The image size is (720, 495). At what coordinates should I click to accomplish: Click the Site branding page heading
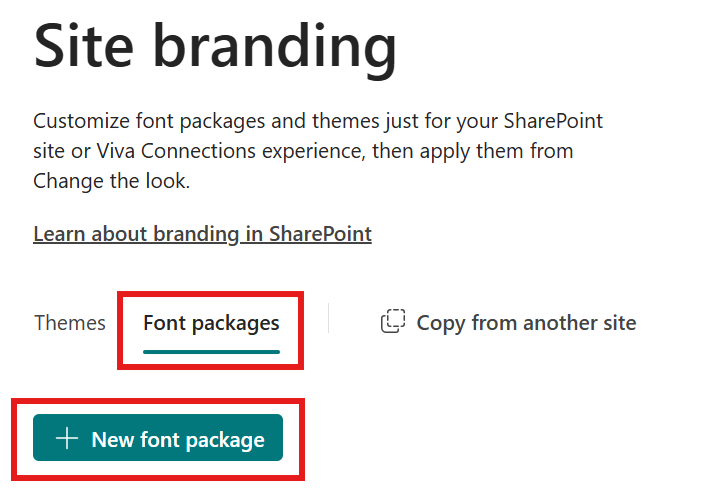coord(215,47)
